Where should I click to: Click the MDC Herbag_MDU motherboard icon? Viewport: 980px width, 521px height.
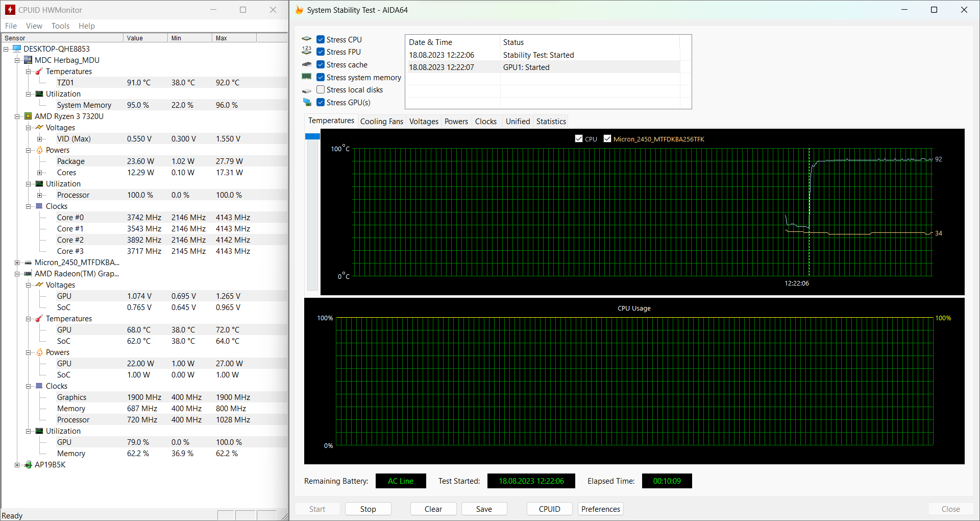tap(28, 60)
